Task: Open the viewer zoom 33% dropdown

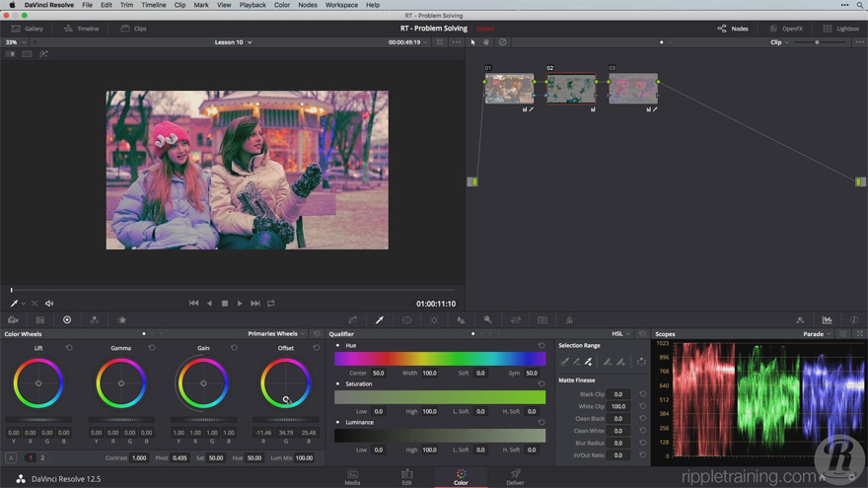Action: 16,42
